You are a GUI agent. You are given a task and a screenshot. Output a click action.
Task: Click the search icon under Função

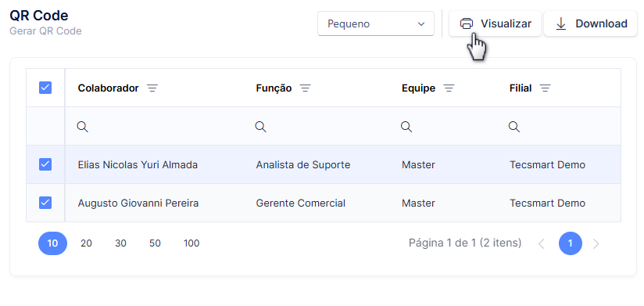click(x=260, y=127)
